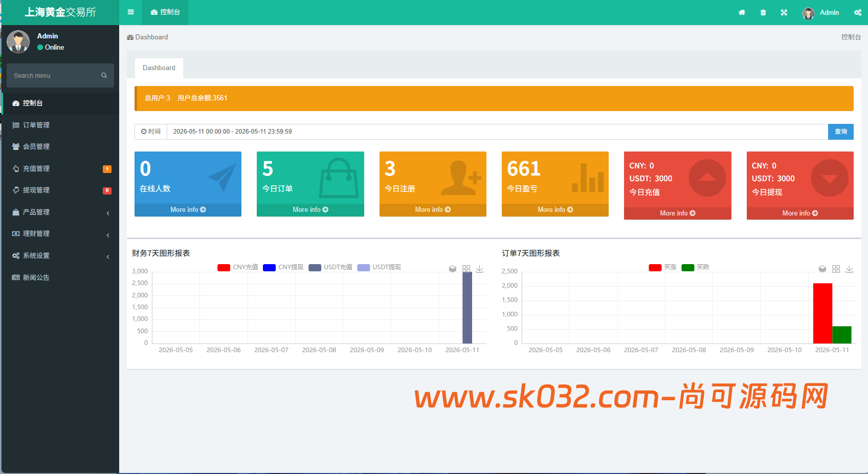Expand the 系统设置 submenu
The image size is (868, 474).
(60, 255)
